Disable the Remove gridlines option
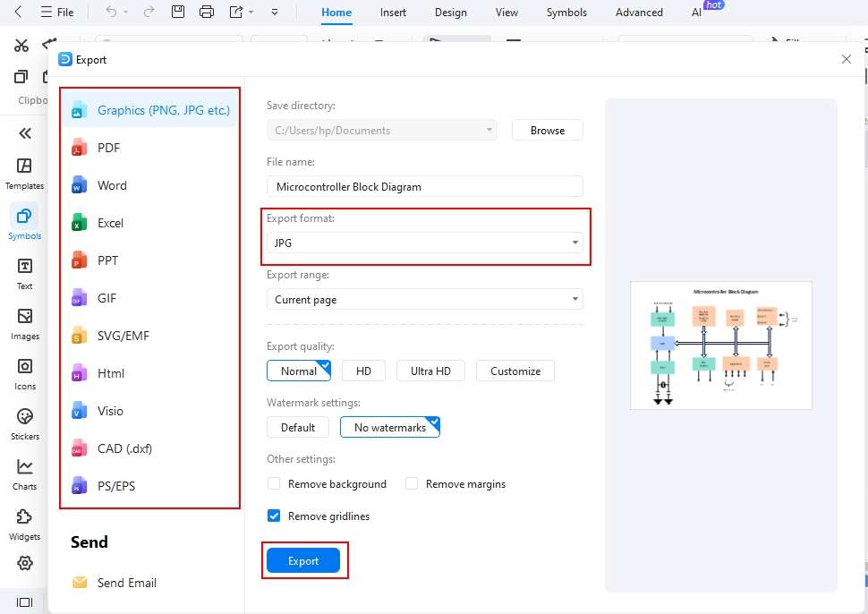This screenshot has width=868, height=614. click(273, 515)
